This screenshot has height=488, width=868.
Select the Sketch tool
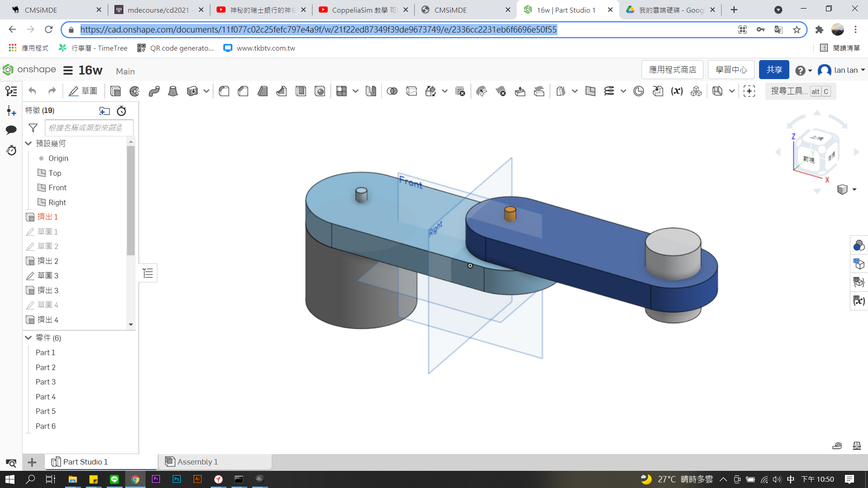point(83,91)
